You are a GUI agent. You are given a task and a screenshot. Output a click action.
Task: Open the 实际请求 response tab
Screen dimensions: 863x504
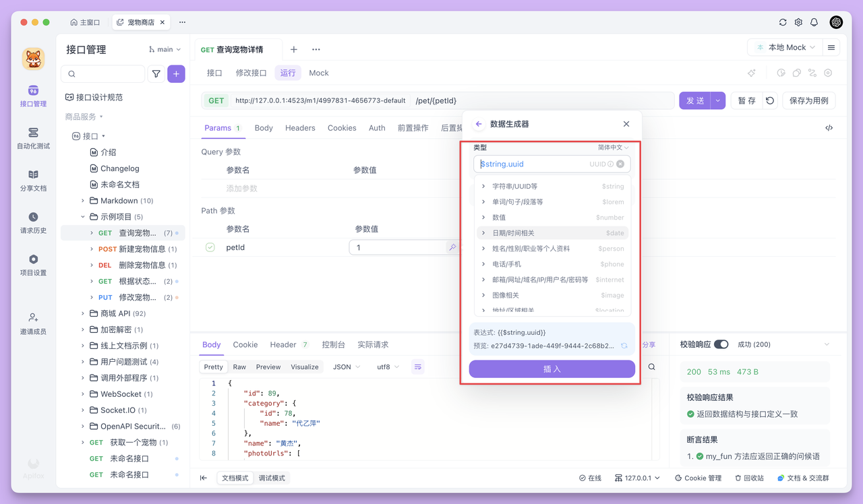click(373, 344)
